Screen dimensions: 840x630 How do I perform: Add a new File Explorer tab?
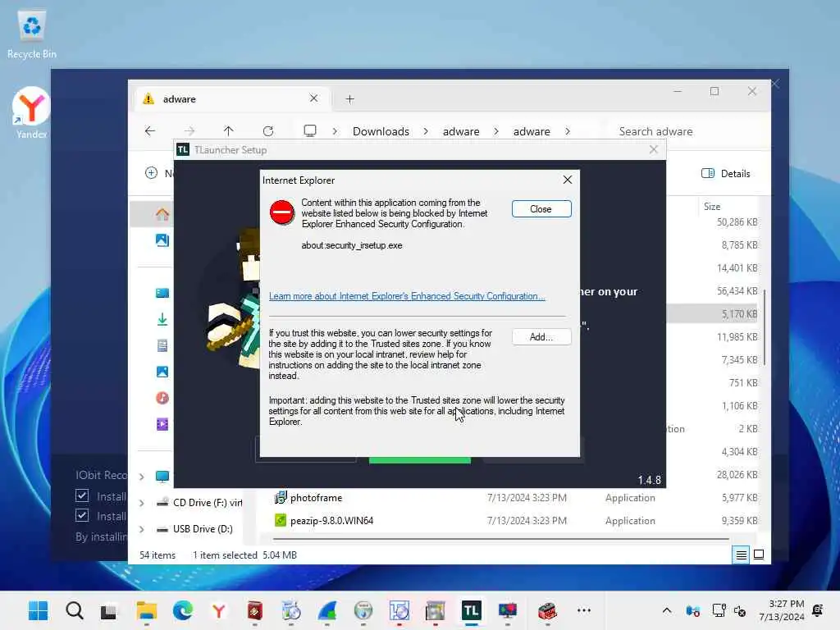(x=349, y=99)
